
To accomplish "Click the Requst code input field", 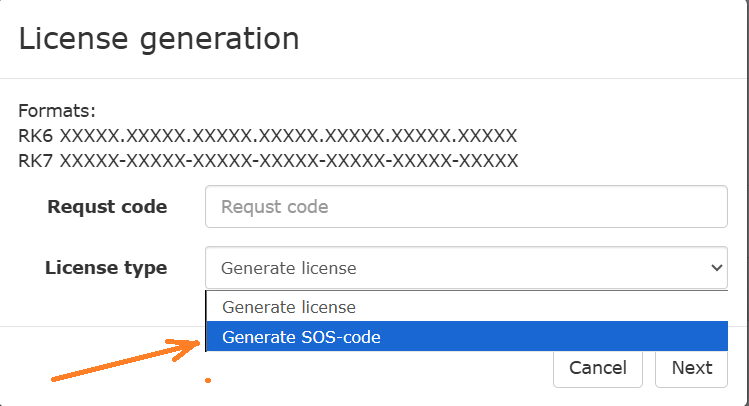I will (x=465, y=207).
